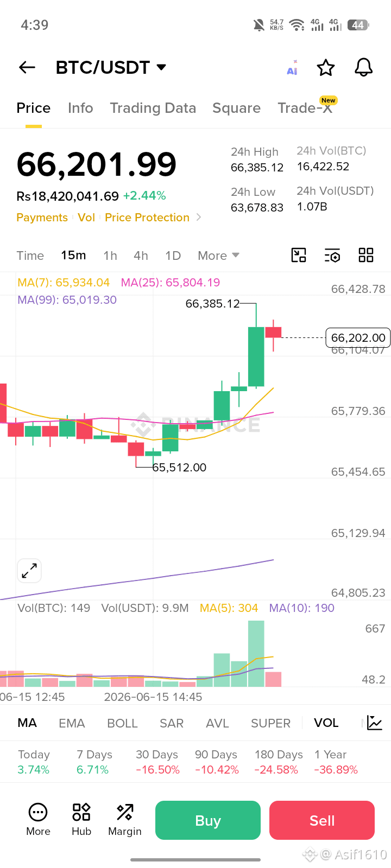Open the BTC/USDT pair selector dropdown
Image resolution: width=391 pixels, height=868 pixels.
tap(111, 67)
